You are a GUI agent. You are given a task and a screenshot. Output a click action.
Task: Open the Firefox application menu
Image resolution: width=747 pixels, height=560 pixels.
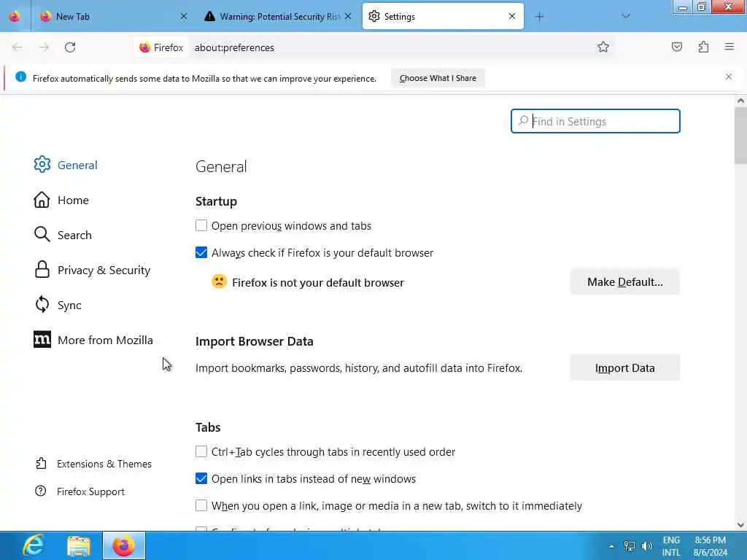tap(729, 47)
